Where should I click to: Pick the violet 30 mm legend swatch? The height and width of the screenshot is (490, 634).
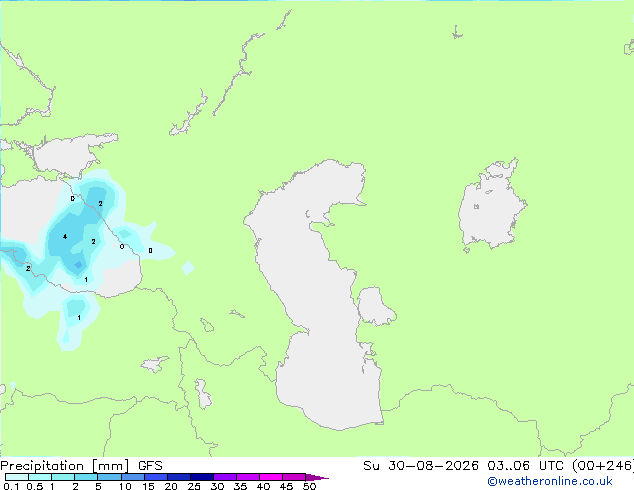coord(225,477)
